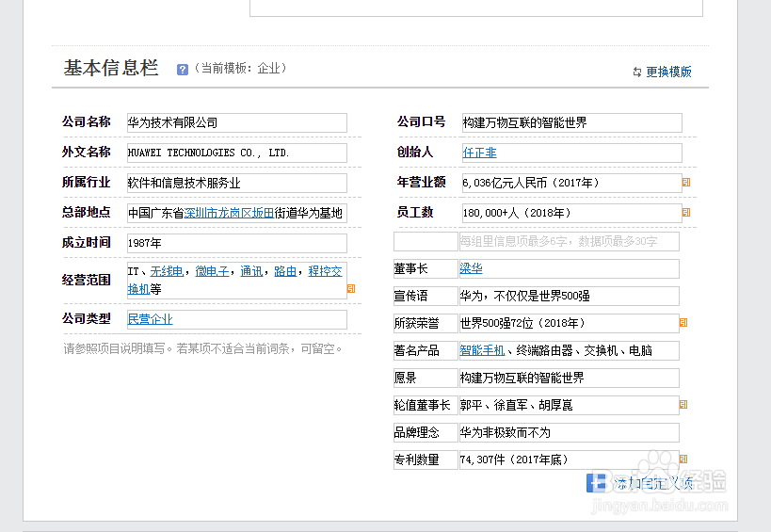Click the 愿景 value field
Viewport: 771px width, 532px height.
coord(569,378)
